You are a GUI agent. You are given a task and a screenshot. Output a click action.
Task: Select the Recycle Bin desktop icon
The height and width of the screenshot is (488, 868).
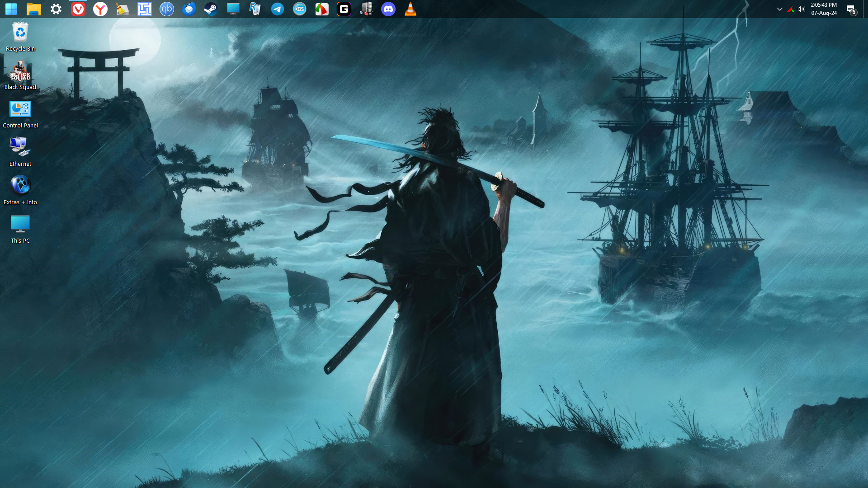coord(20,37)
